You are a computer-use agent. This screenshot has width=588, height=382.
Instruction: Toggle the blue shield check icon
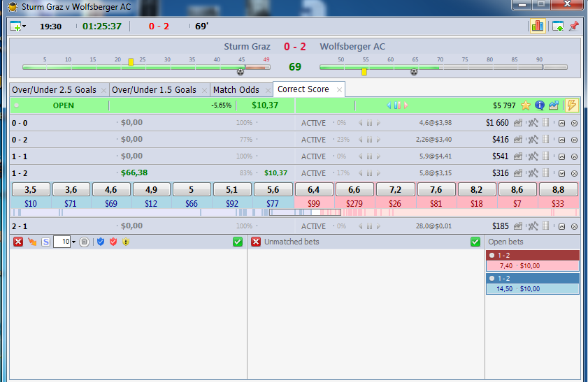101,242
